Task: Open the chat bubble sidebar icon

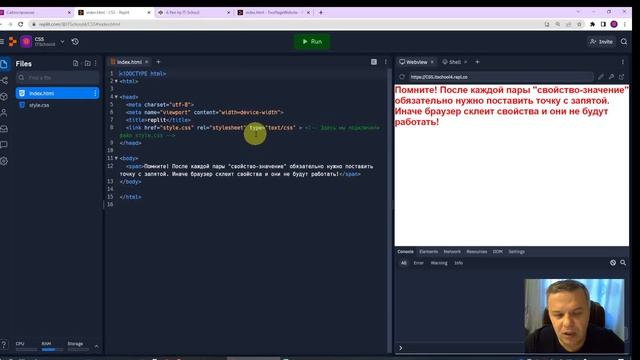Action: click(x=4, y=145)
